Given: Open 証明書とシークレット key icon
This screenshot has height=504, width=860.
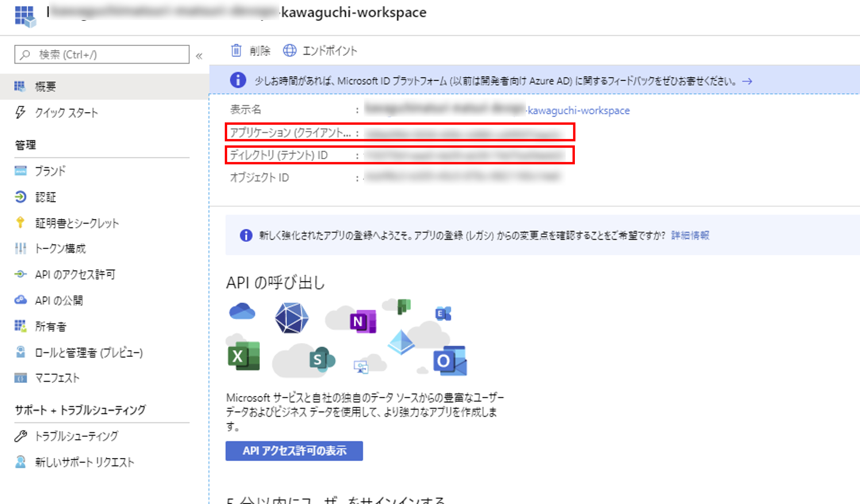Looking at the screenshot, I should [x=21, y=223].
